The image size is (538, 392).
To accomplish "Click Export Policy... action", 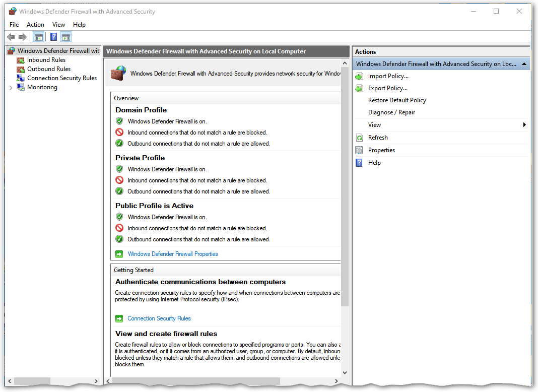I will [x=388, y=88].
